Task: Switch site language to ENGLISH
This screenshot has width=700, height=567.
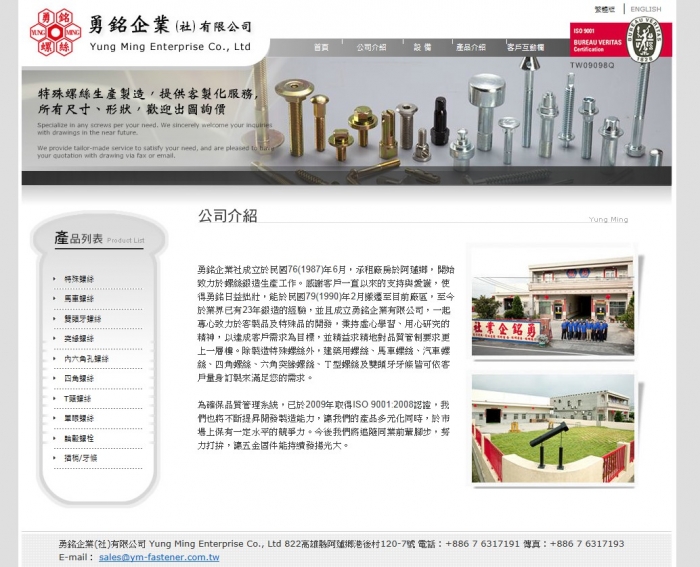Action: [646, 9]
